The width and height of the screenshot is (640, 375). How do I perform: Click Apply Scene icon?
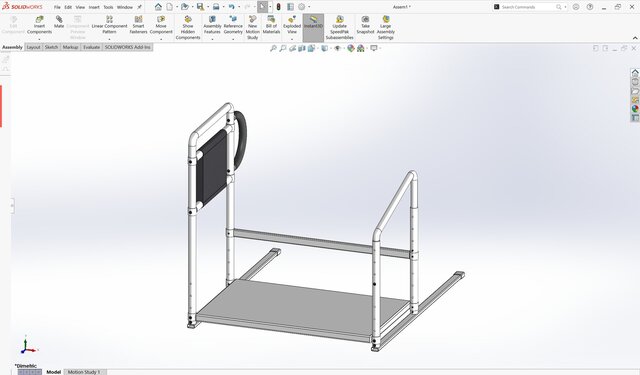tap(360, 49)
